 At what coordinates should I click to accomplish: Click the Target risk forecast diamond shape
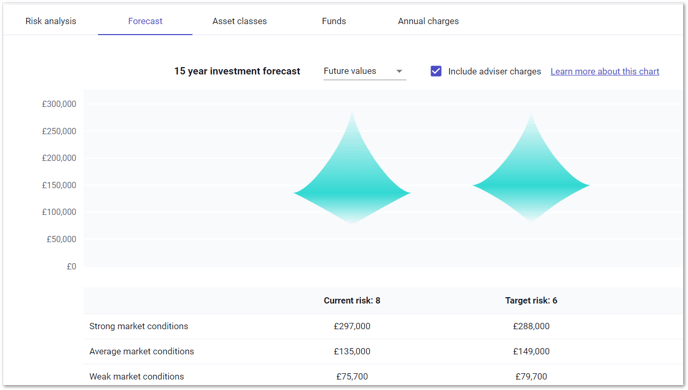(x=531, y=168)
